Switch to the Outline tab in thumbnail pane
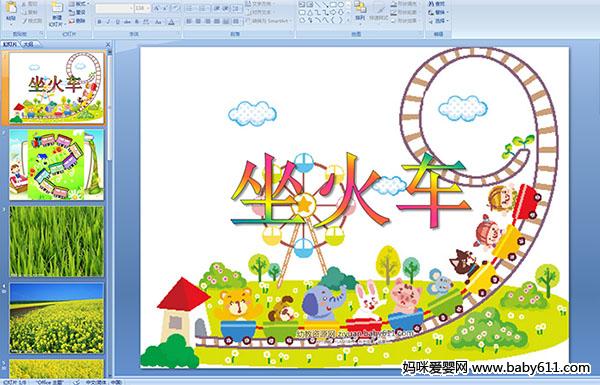The height and width of the screenshot is (385, 600). pyautogui.click(x=28, y=44)
